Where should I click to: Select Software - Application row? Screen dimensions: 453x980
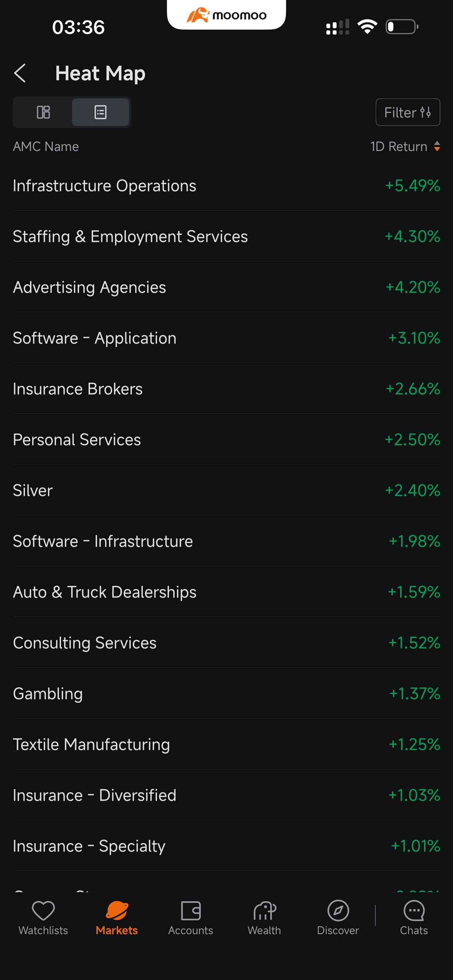coord(226,338)
